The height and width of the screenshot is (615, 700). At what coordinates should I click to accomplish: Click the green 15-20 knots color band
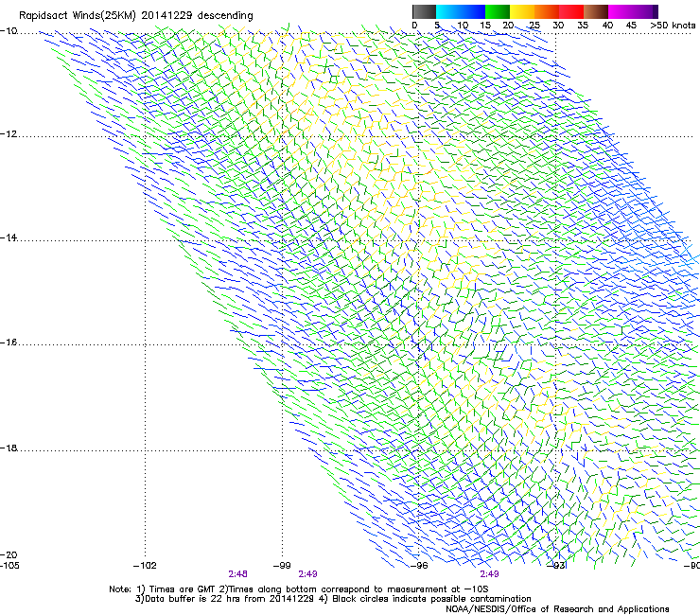[498, 11]
